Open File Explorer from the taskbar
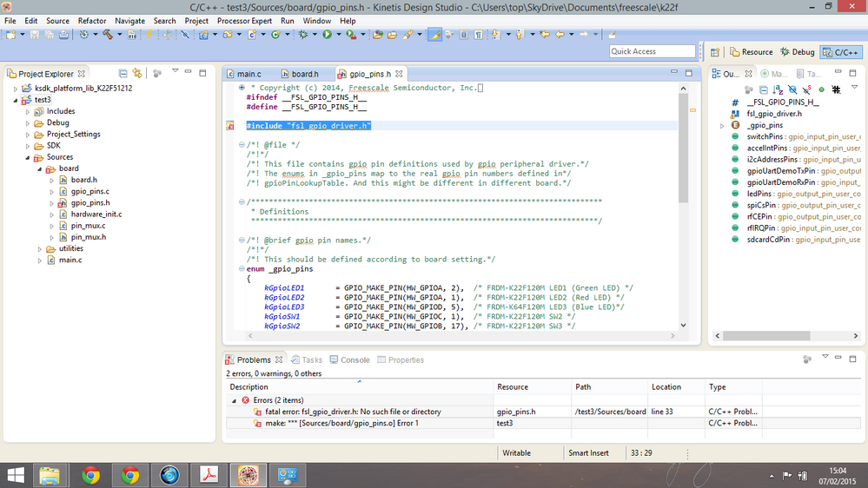The image size is (868, 488). pyautogui.click(x=50, y=475)
